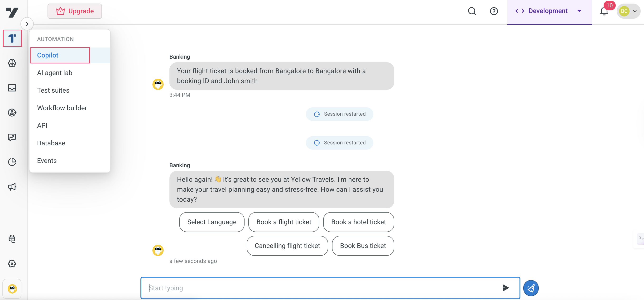The height and width of the screenshot is (300, 644).
Task: Open the user engagement circle icon
Action: coord(12,113)
